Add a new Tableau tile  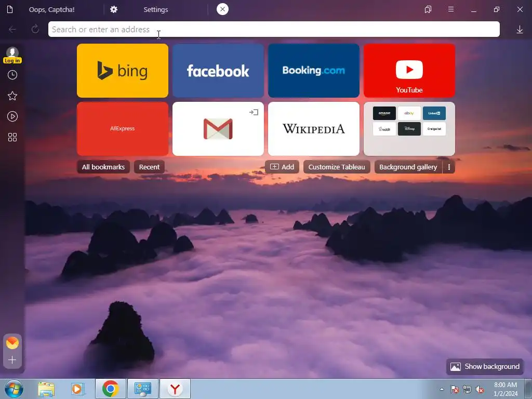[x=282, y=167]
